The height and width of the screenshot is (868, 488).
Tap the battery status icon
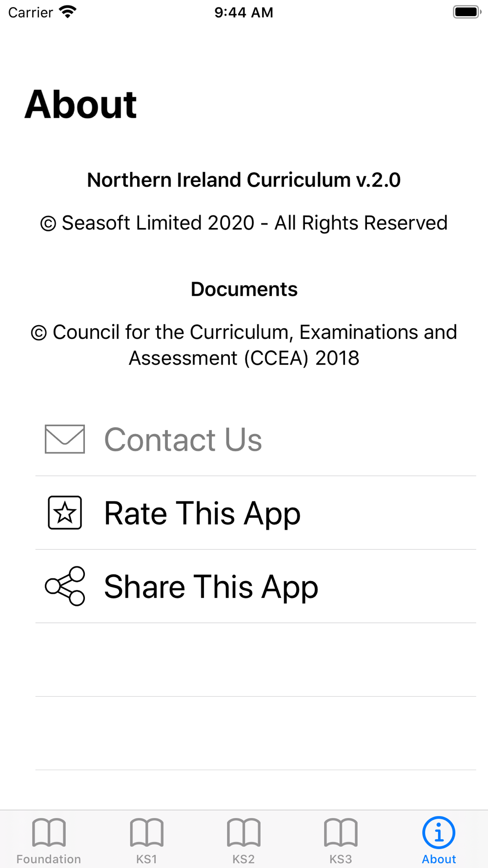[467, 12]
